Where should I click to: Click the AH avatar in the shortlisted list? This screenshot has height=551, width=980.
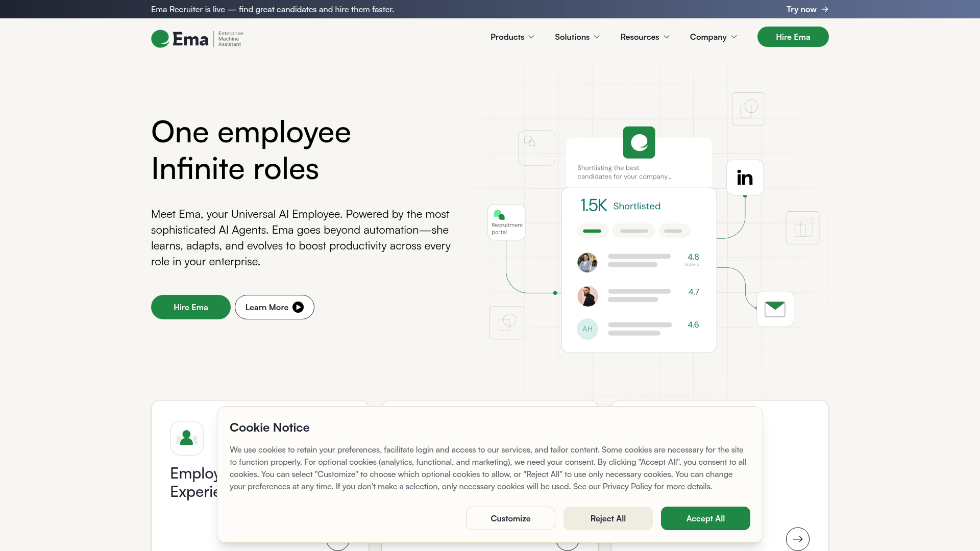pyautogui.click(x=587, y=329)
